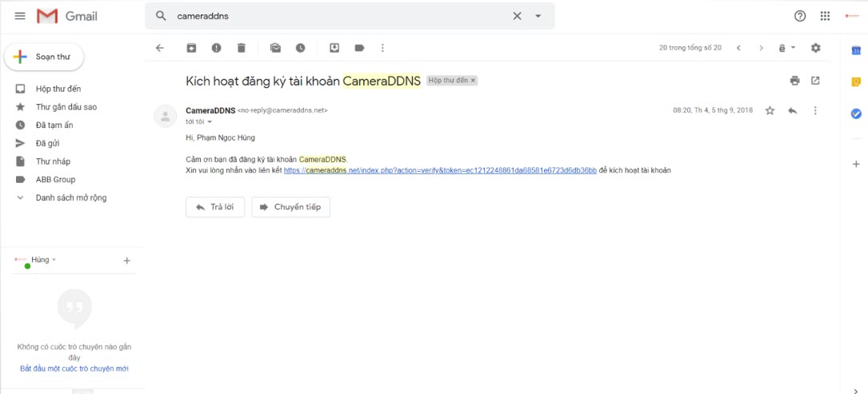
Task: Mark the email as unread
Action: click(x=275, y=48)
